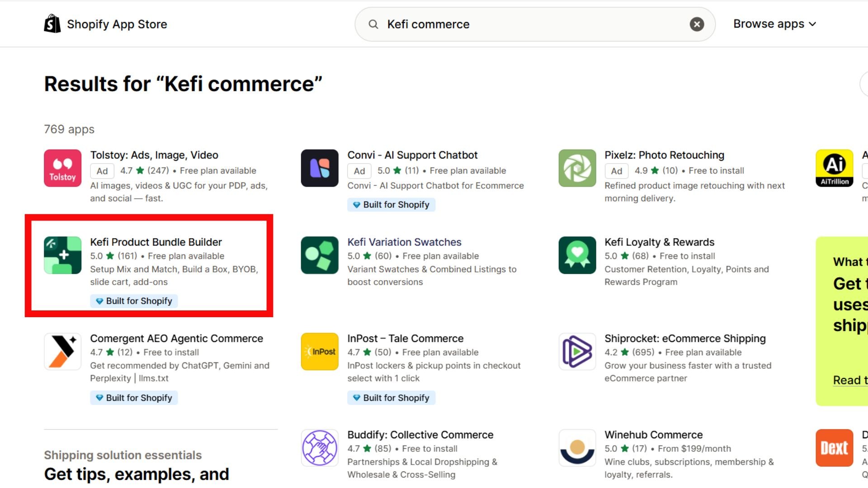Click Kefi Bundle Builder 5.0 rating (161)
868x488 pixels.
113,256
